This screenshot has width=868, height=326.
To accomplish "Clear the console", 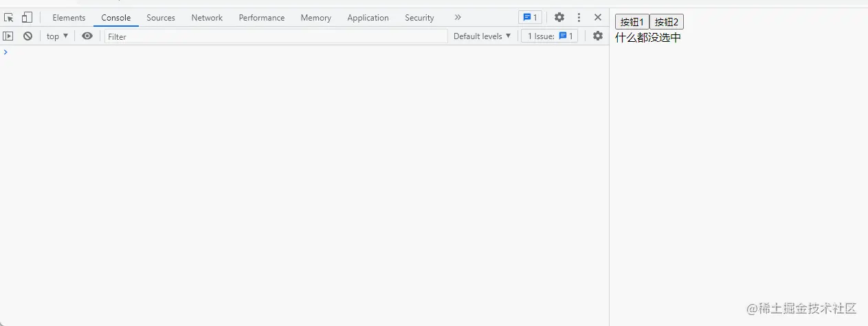I will click(x=27, y=36).
